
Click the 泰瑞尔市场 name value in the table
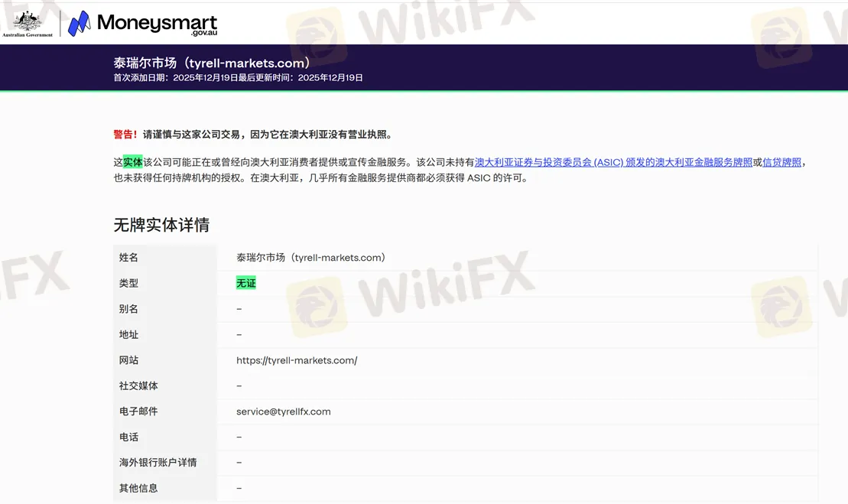click(310, 258)
